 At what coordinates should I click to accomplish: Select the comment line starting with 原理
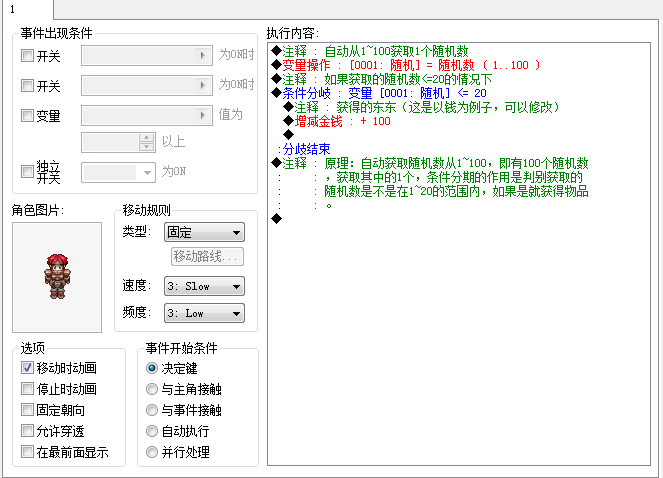[430, 163]
